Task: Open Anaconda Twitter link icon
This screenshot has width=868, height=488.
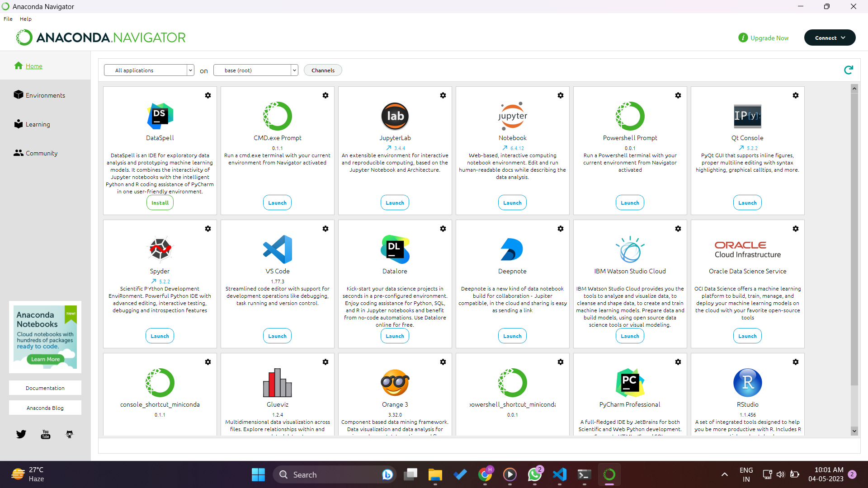Action: tap(21, 434)
